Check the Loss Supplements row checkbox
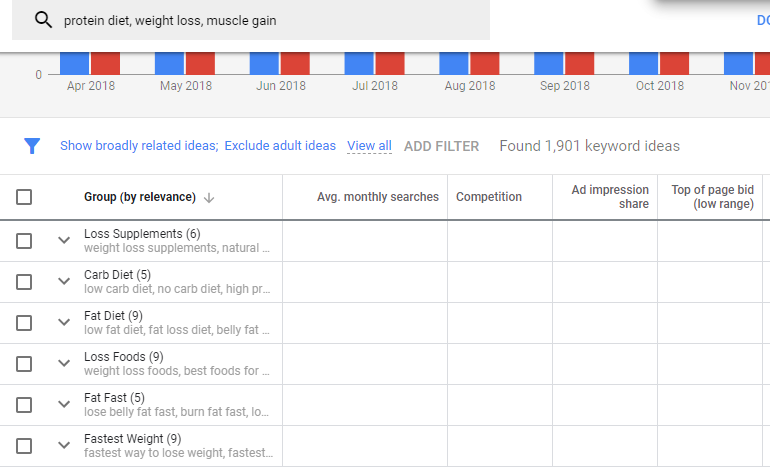770x467 pixels. (24, 241)
